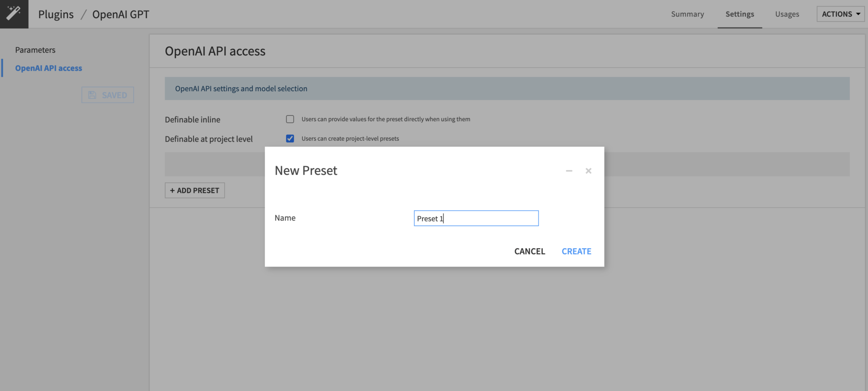Click the floppy disk icon on SAVED button
Image resolution: width=868 pixels, height=391 pixels.
pyautogui.click(x=93, y=95)
